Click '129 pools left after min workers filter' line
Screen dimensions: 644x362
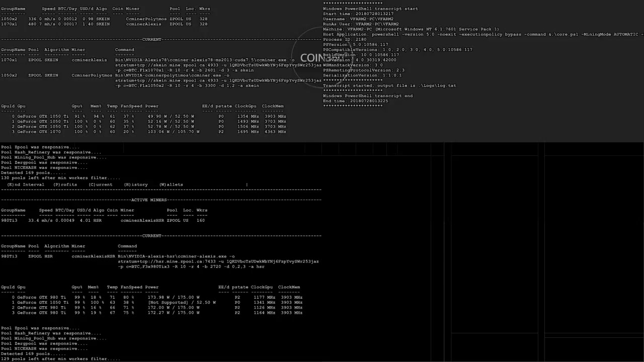(x=60, y=359)
